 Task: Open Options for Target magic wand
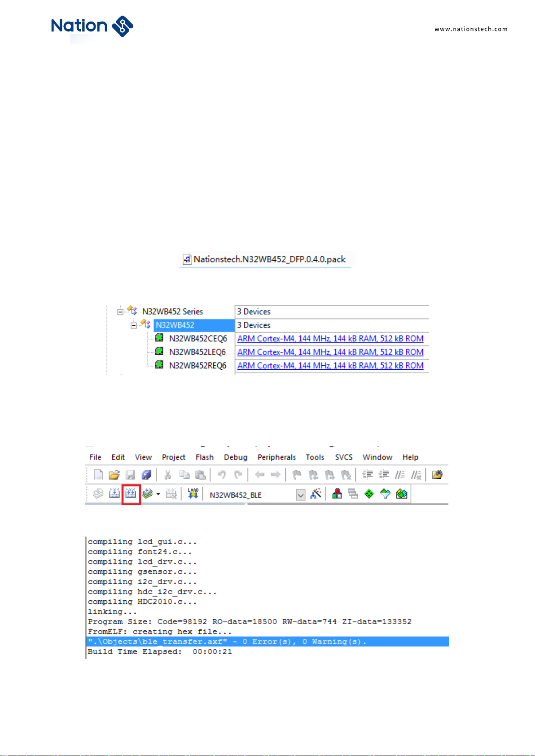(x=316, y=494)
